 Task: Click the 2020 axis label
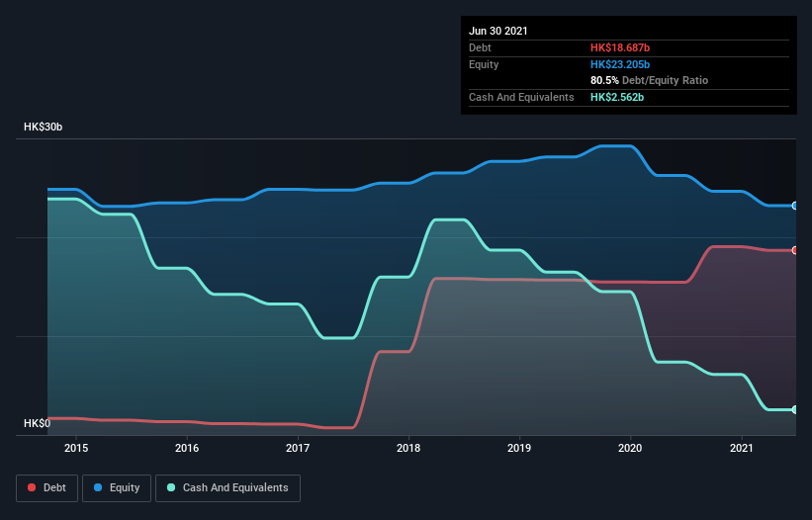[630, 448]
